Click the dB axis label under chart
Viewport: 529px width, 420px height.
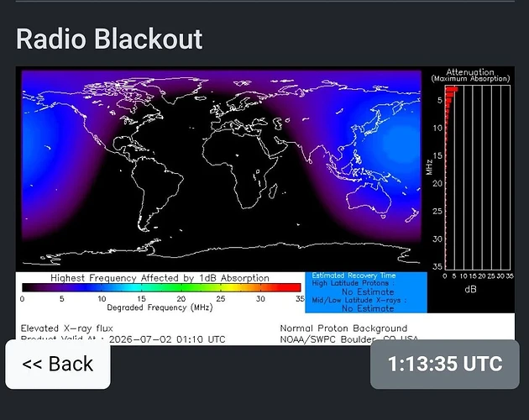coord(470,289)
